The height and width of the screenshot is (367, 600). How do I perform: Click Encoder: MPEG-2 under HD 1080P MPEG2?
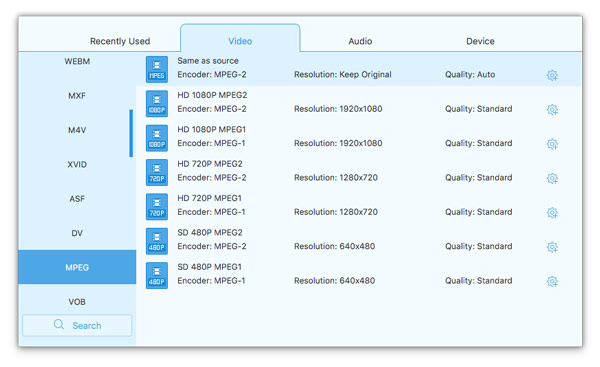(x=212, y=109)
